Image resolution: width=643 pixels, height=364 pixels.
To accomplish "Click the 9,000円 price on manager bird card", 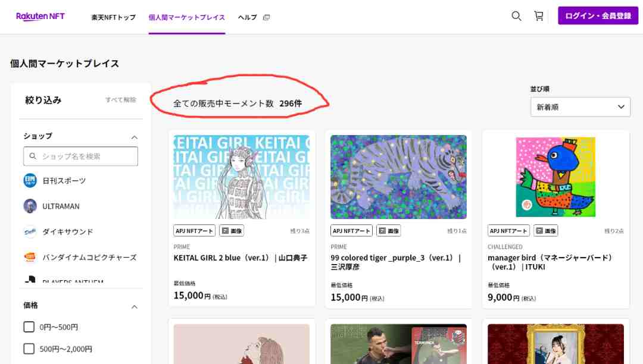I will (x=512, y=297).
